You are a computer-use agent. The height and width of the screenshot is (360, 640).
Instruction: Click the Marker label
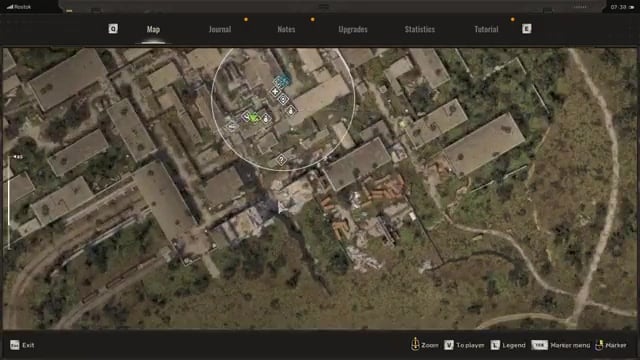(x=616, y=345)
